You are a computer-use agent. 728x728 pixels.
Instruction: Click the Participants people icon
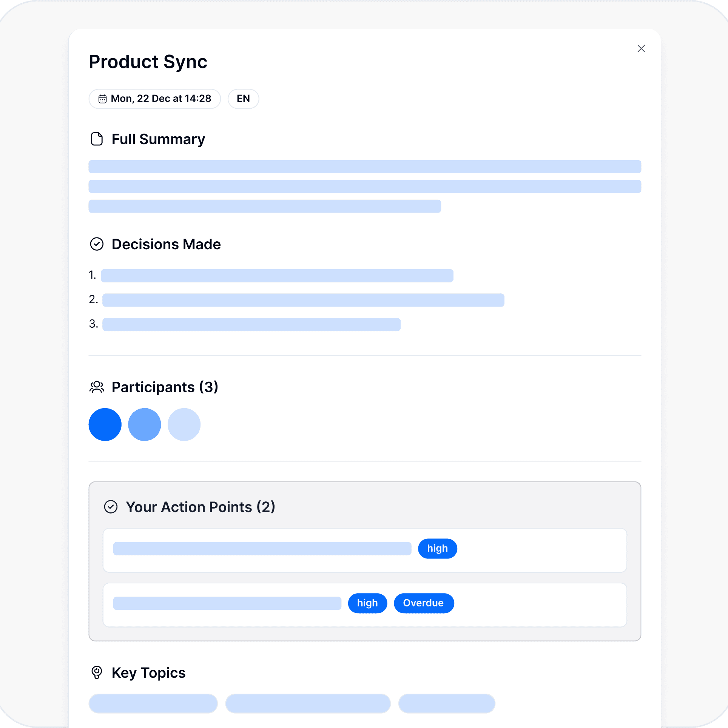[97, 387]
